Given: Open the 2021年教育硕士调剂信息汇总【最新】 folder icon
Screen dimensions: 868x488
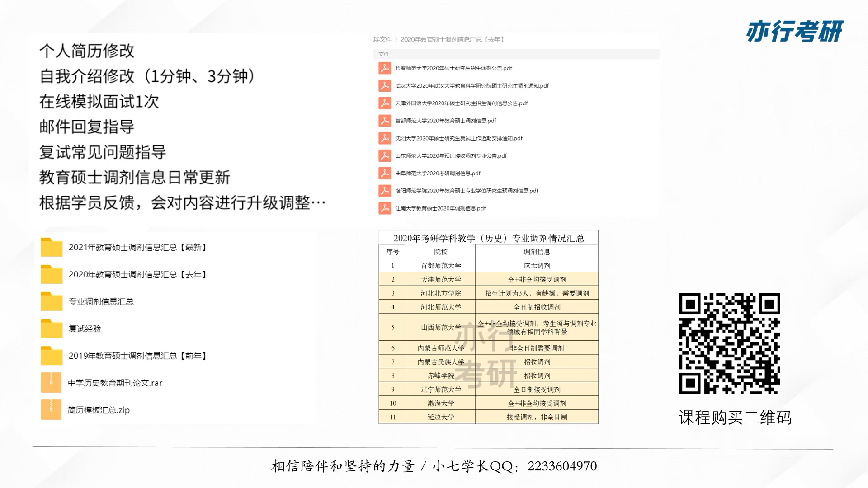Looking at the screenshot, I should click(x=52, y=248).
